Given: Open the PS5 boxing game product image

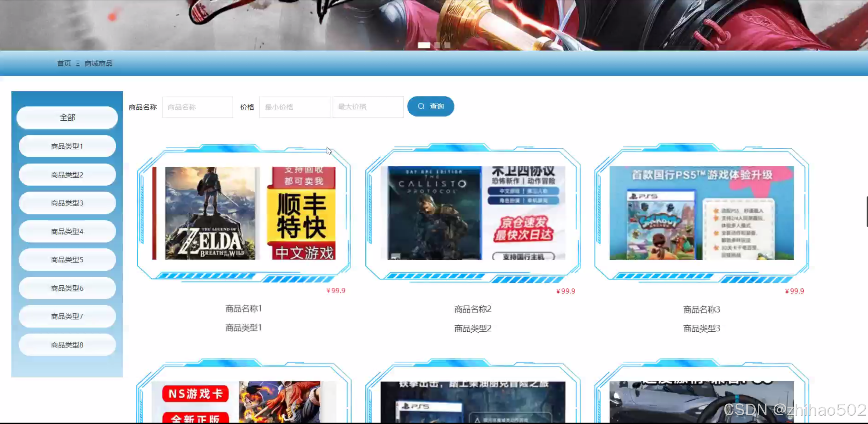Looking at the screenshot, I should pyautogui.click(x=473, y=402).
